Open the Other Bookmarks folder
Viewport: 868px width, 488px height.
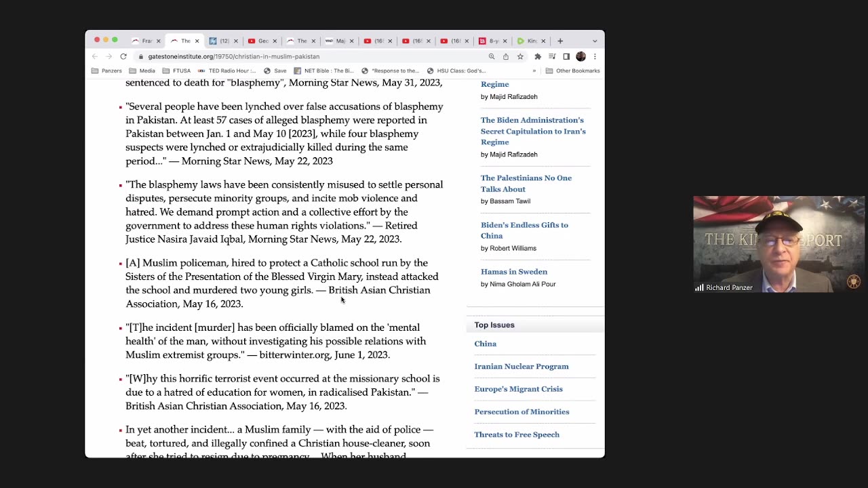(573, 70)
